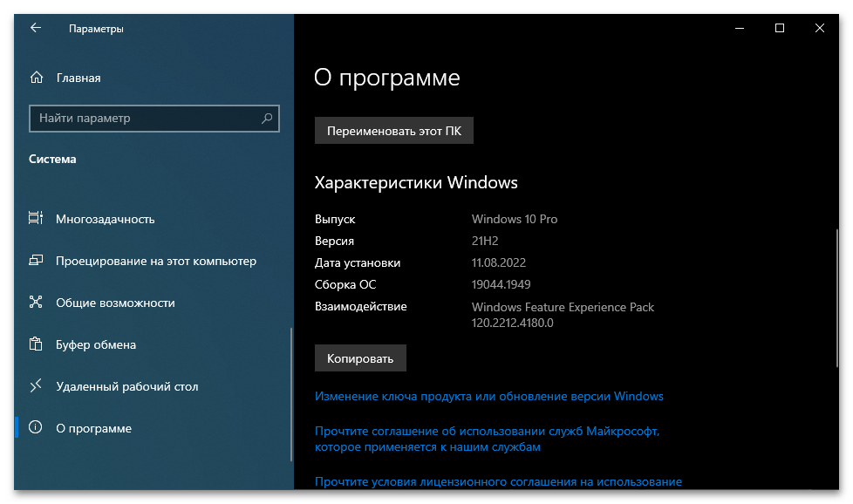Select the Проецирование на этот компьютер icon

(x=36, y=261)
